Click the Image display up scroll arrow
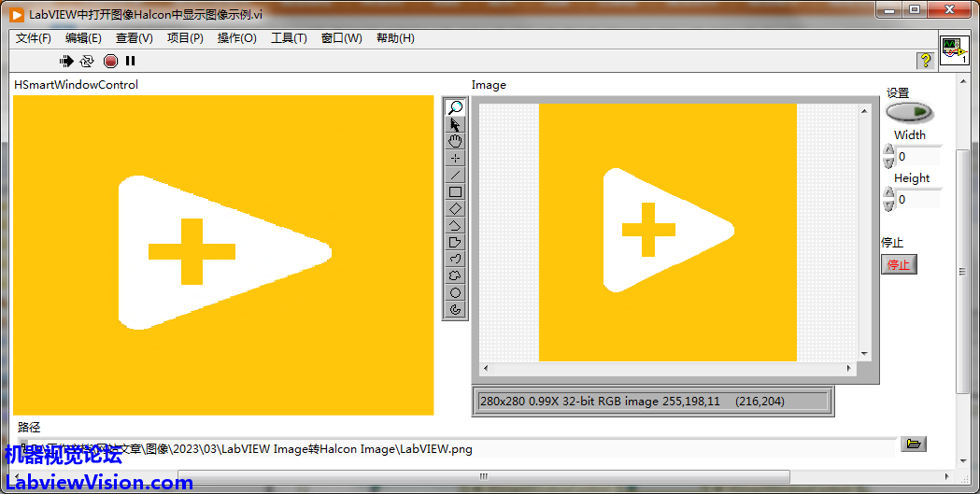This screenshot has height=494, width=980. [864, 111]
